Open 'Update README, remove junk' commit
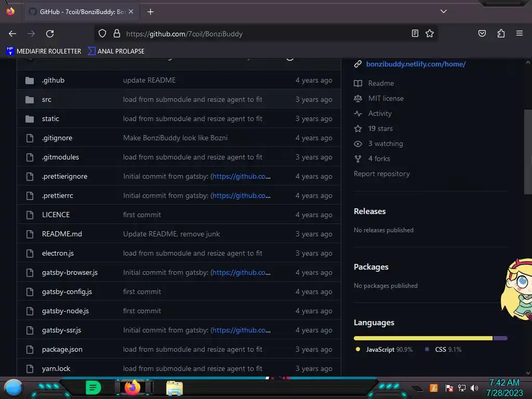 point(171,234)
